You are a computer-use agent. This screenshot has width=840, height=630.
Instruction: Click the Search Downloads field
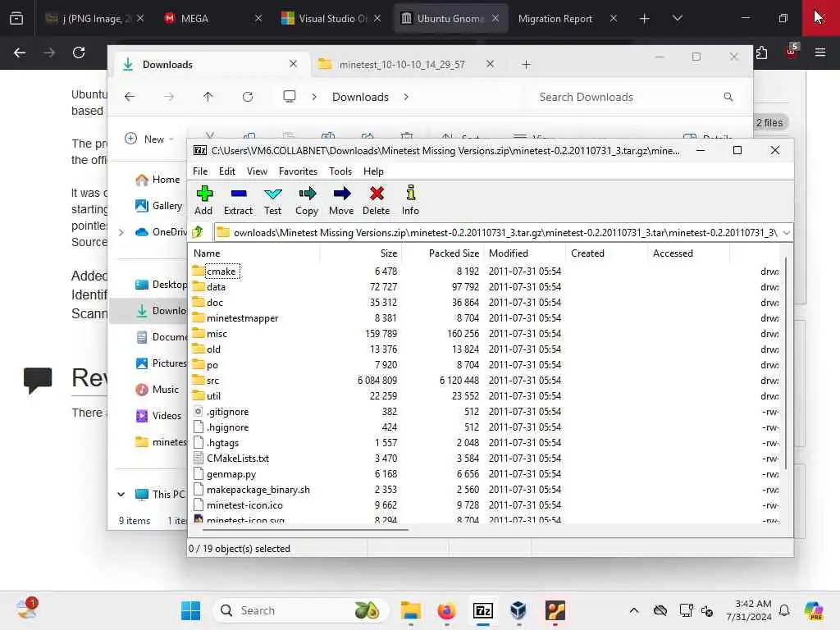(x=635, y=97)
